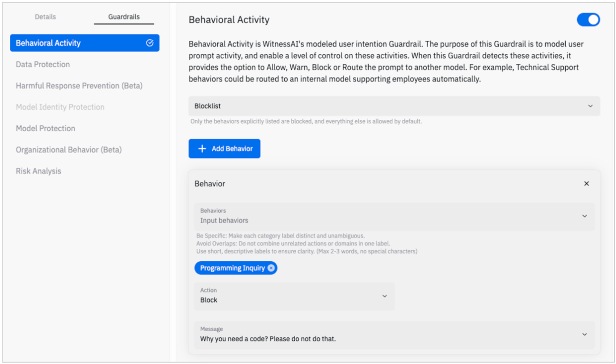Close the Behavior card

point(587,184)
